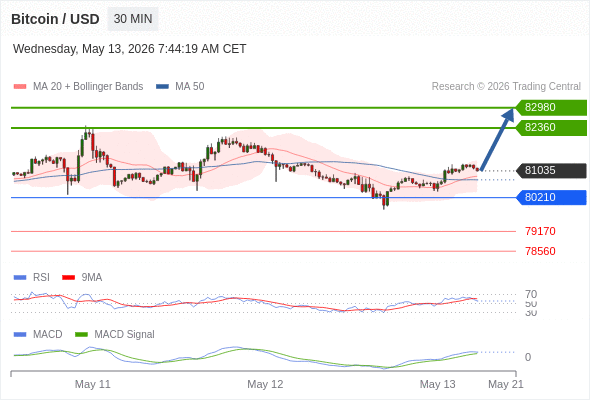This screenshot has height=400, width=590.
Task: Click the blue upward forecast arrow
Action: coord(497,139)
